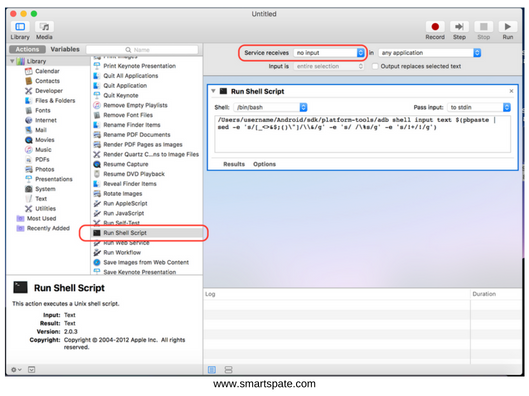Select the Remove Font Files action
The height and width of the screenshot is (396, 529).
coord(128,115)
